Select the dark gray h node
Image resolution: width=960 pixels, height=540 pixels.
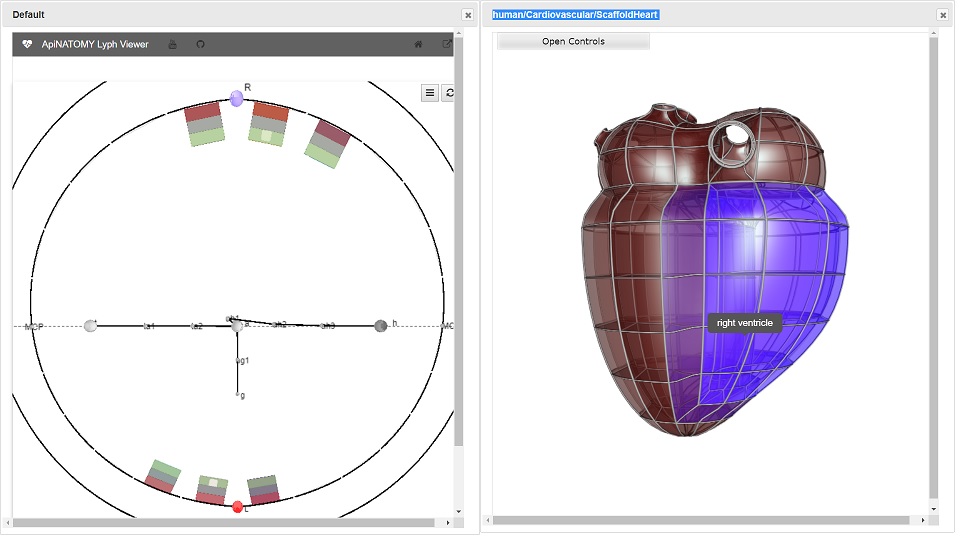[381, 326]
